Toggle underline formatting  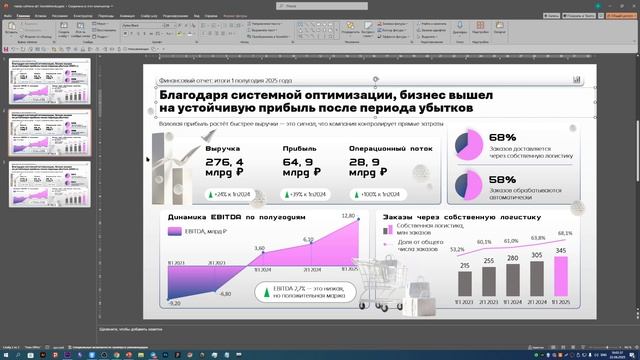pyautogui.click(x=138, y=33)
